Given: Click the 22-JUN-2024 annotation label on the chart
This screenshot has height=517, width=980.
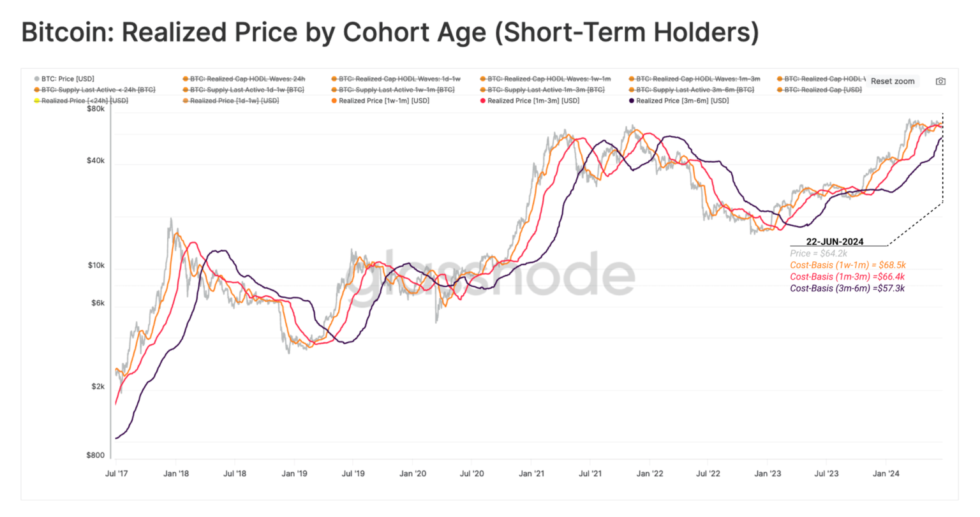Looking at the screenshot, I should pos(836,242).
